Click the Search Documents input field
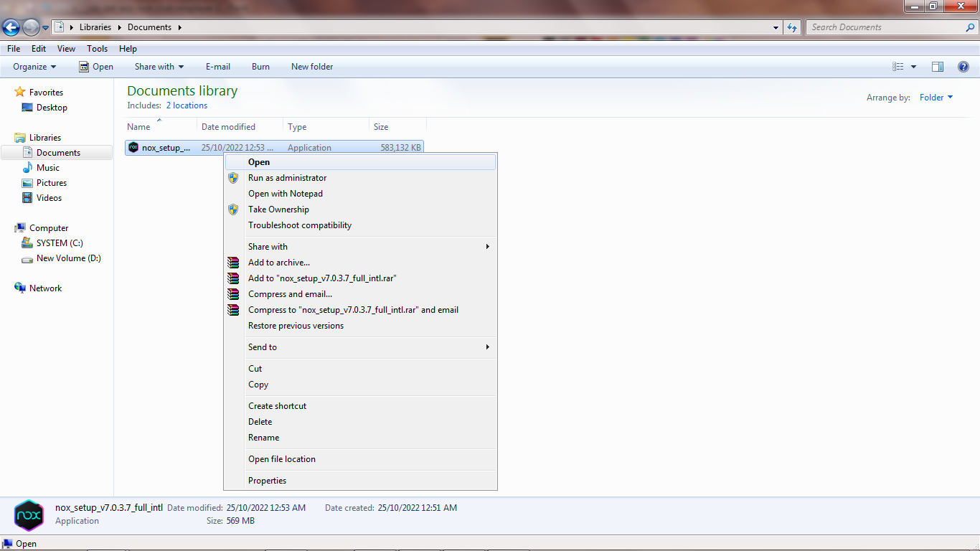The image size is (980, 551). [x=886, y=27]
